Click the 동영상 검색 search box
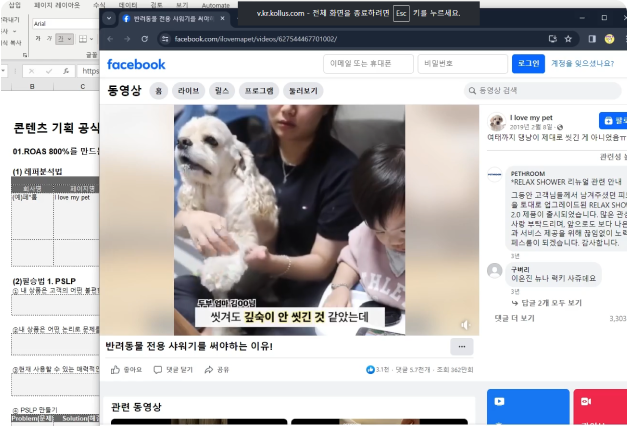This screenshot has width=627, height=426. click(x=542, y=91)
